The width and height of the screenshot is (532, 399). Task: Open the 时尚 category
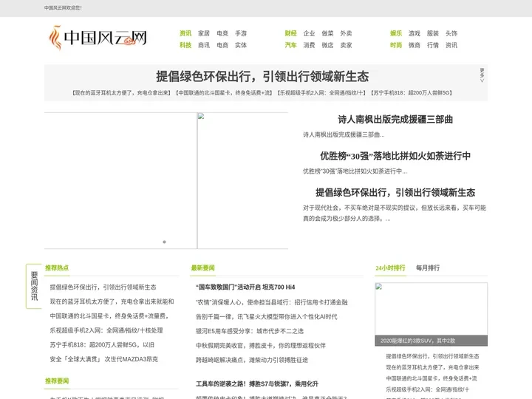(x=396, y=45)
